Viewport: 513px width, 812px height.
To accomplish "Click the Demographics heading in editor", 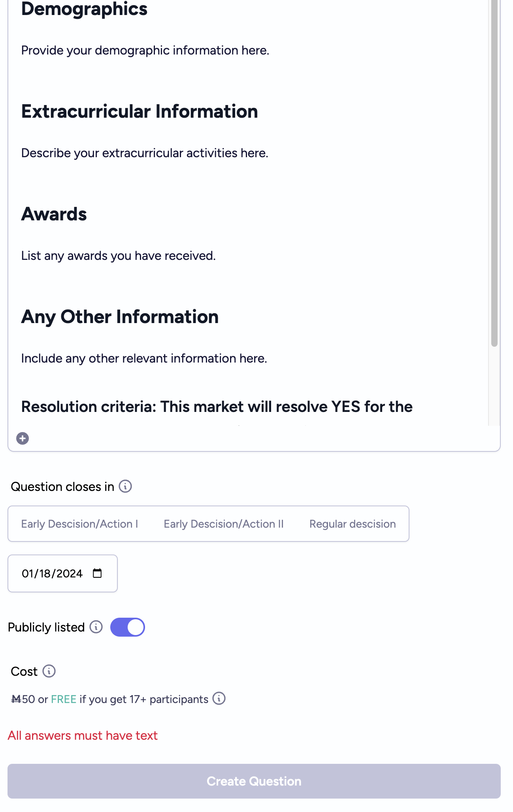I will pyautogui.click(x=84, y=9).
